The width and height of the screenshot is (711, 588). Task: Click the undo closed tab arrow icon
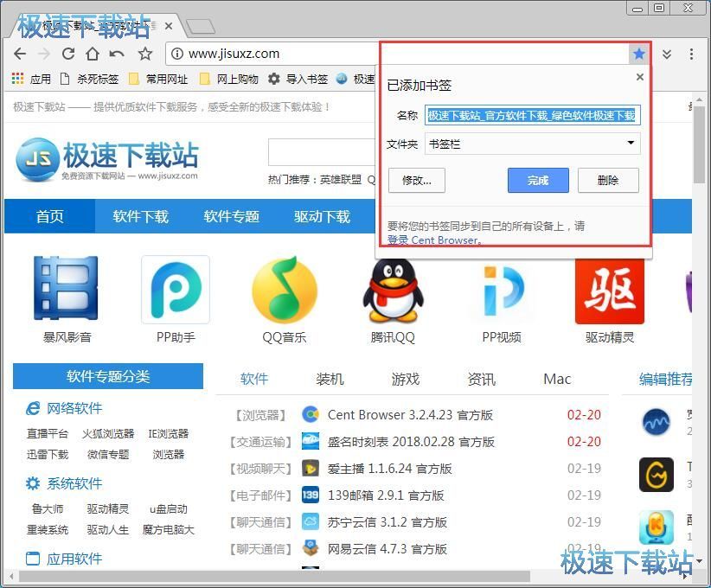coord(117,54)
